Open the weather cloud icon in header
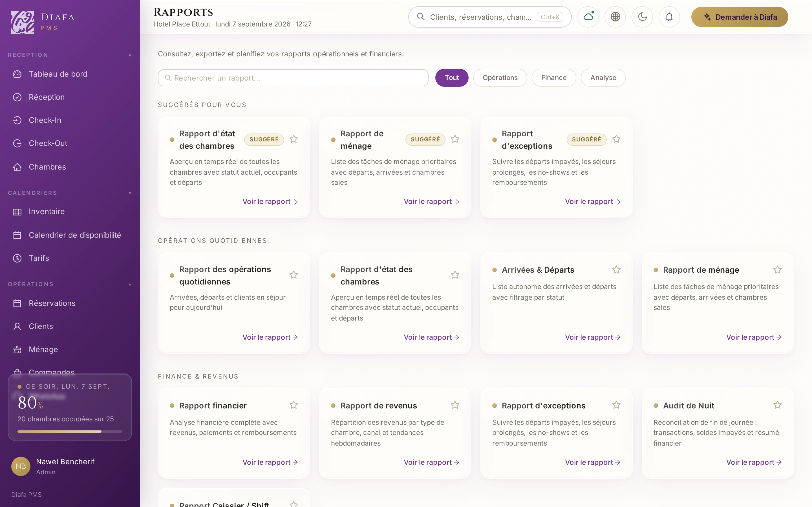The image size is (812, 507). (588, 17)
